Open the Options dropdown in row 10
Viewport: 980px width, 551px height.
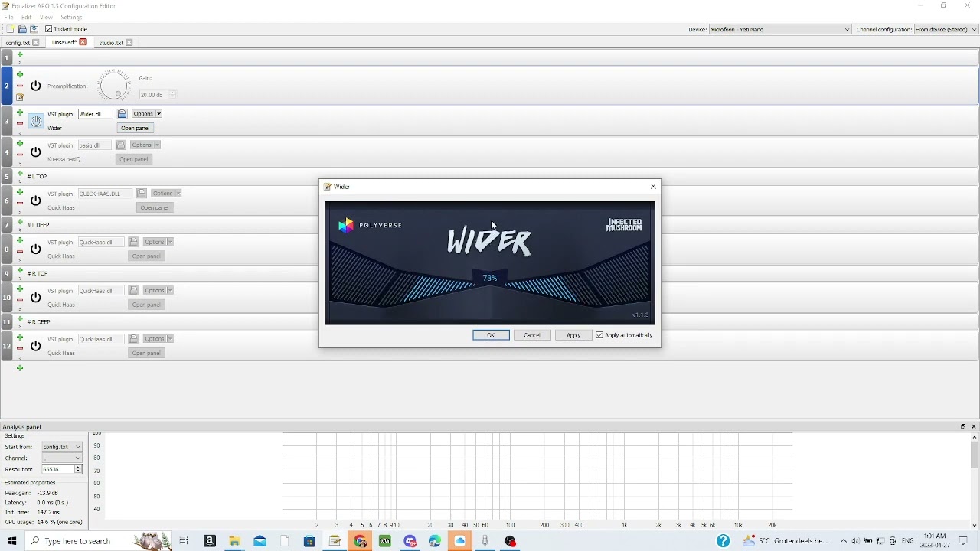click(x=158, y=290)
